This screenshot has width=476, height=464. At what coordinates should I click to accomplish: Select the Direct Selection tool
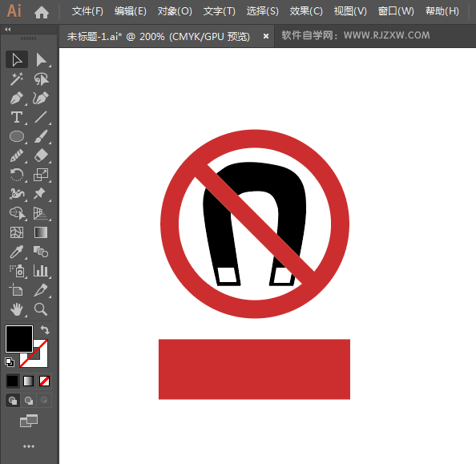(41, 59)
